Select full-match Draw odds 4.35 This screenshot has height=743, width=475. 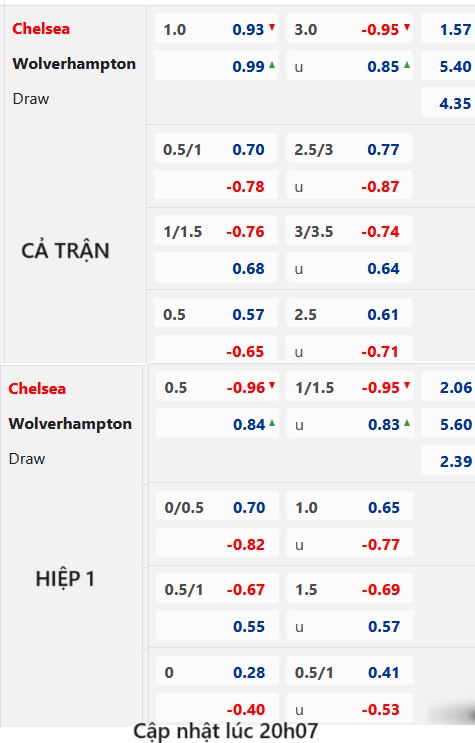[x=455, y=103]
